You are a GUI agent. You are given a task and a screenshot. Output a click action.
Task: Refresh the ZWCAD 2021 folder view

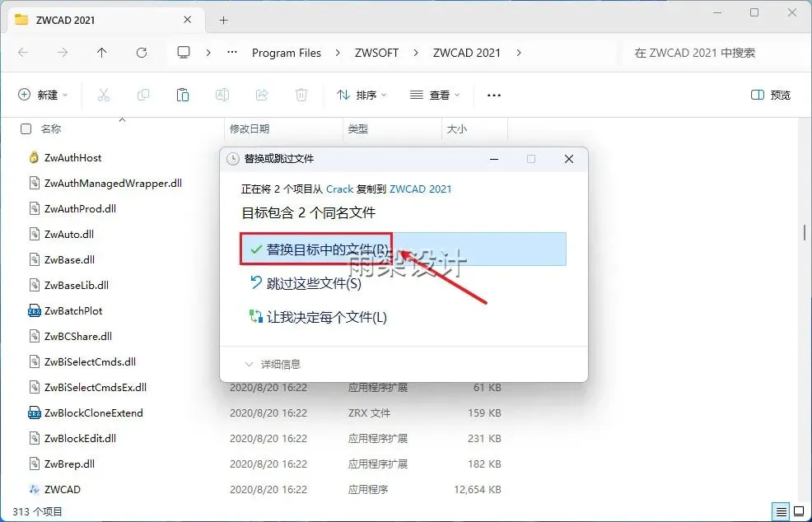(x=142, y=53)
